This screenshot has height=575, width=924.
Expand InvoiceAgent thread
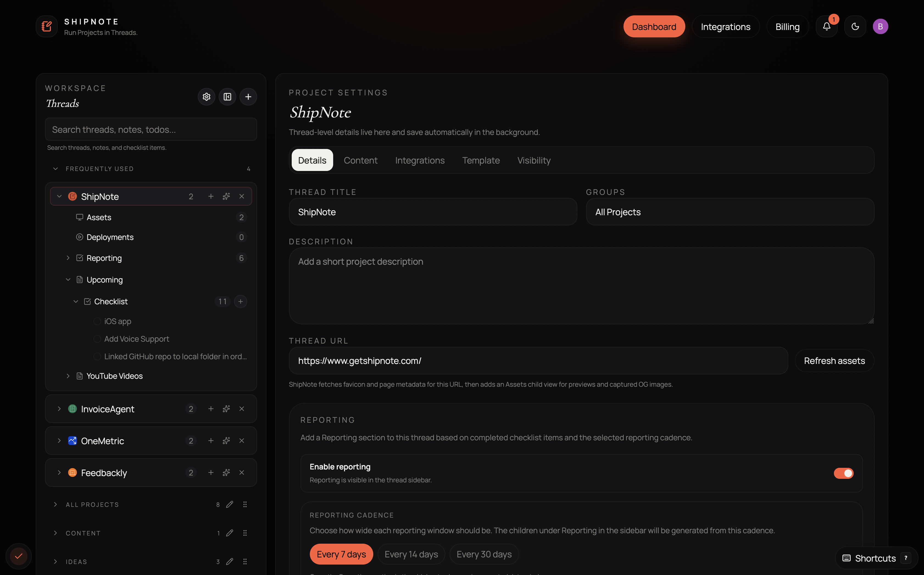(x=59, y=409)
